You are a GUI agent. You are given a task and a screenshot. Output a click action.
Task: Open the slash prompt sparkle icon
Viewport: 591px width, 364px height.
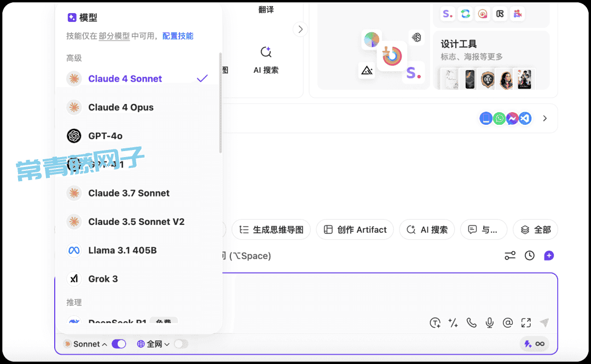point(453,323)
